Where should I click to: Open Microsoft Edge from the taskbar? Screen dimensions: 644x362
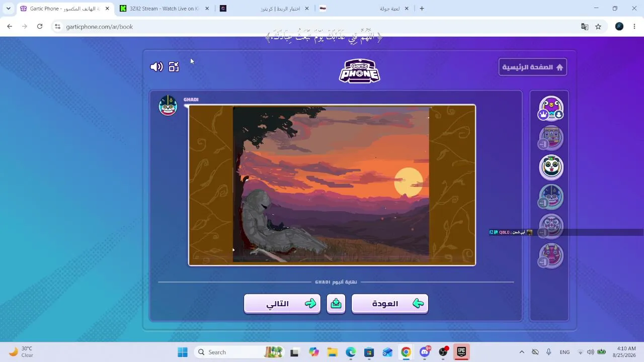[351, 352]
